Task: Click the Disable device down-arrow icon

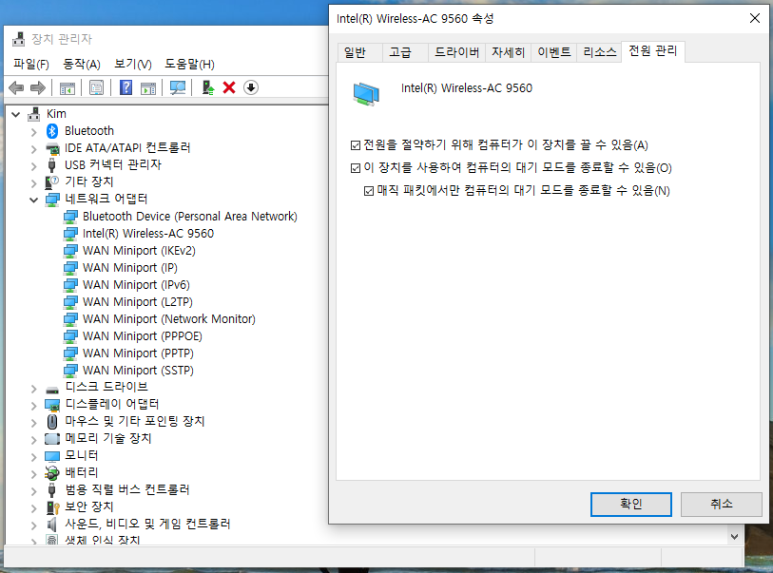Action: (251, 88)
